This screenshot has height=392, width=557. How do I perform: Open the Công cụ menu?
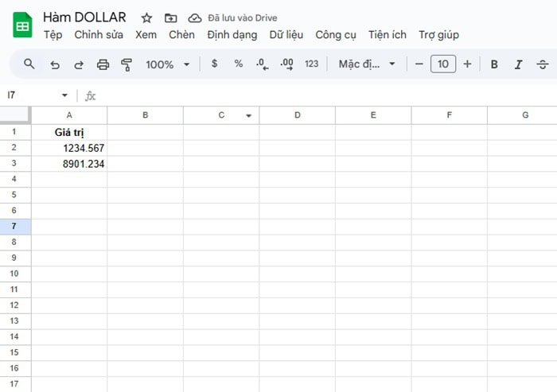[336, 35]
